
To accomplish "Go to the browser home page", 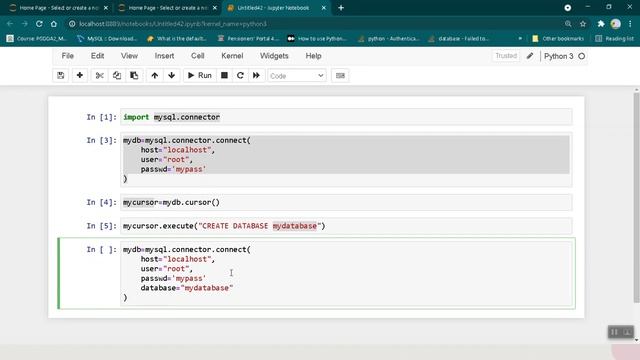I will point(54,24).
